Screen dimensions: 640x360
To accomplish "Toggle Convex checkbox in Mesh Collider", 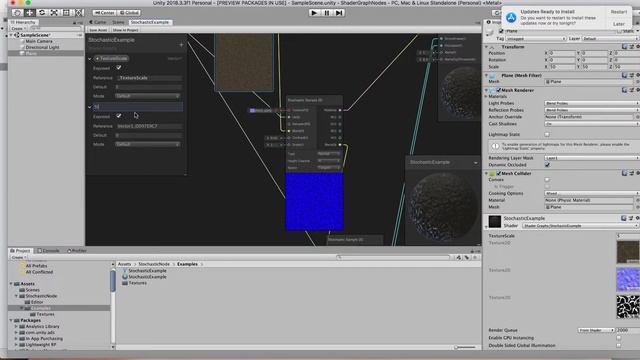I will (x=547, y=180).
